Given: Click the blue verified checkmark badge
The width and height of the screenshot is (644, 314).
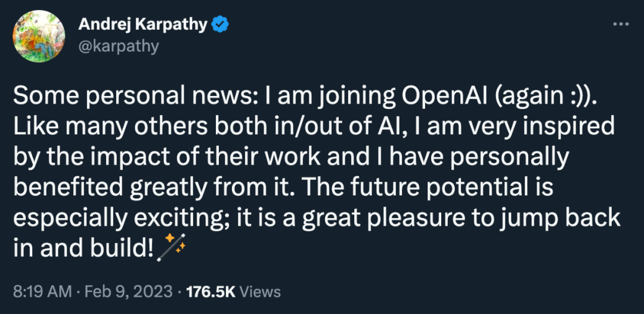Looking at the screenshot, I should coord(219,26).
